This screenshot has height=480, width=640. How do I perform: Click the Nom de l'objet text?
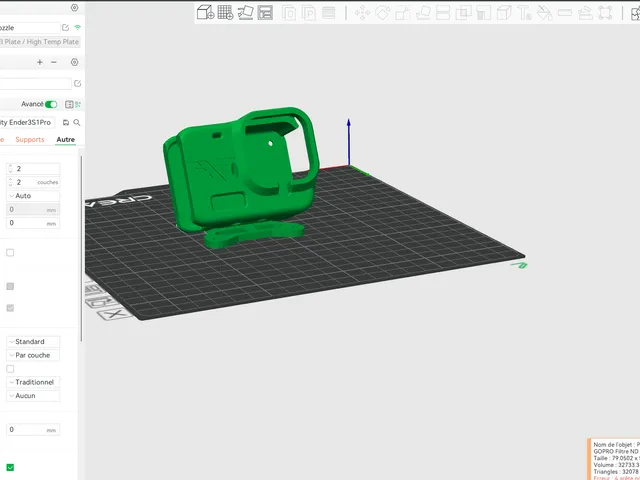tap(614, 444)
